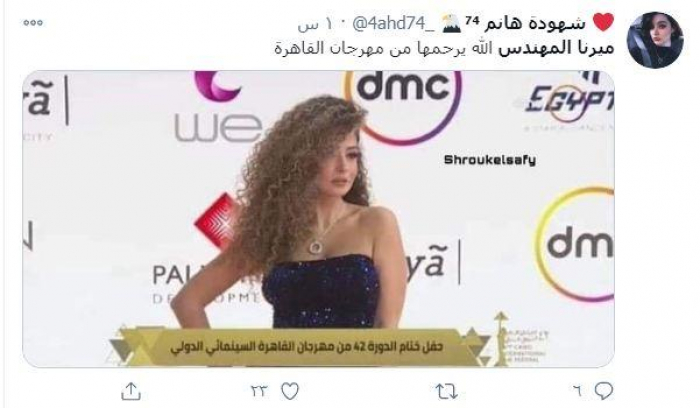The height and width of the screenshot is (408, 700).
Task: Open the poster's round profile avatar
Action: coord(655,40)
